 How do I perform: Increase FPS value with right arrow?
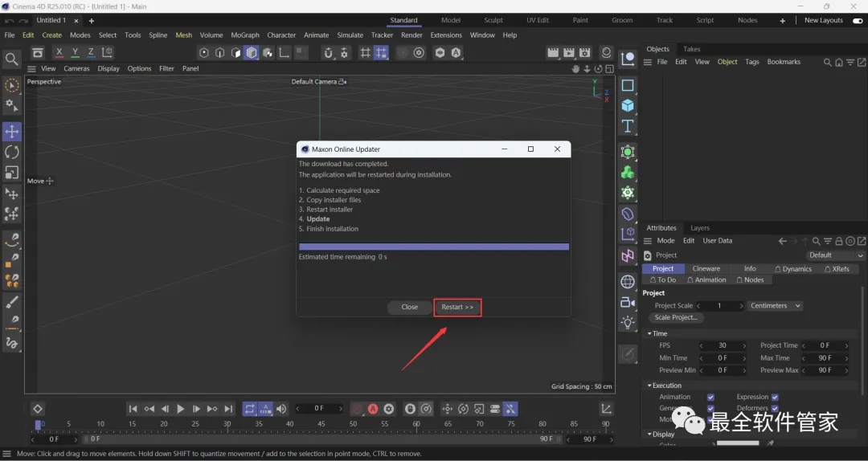point(744,345)
